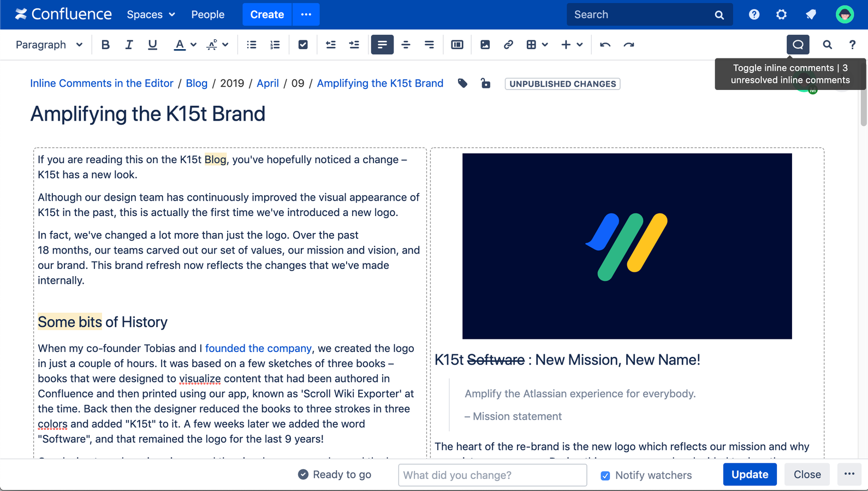Open the more options ellipsis at bottom
868x491 pixels.
click(849, 474)
